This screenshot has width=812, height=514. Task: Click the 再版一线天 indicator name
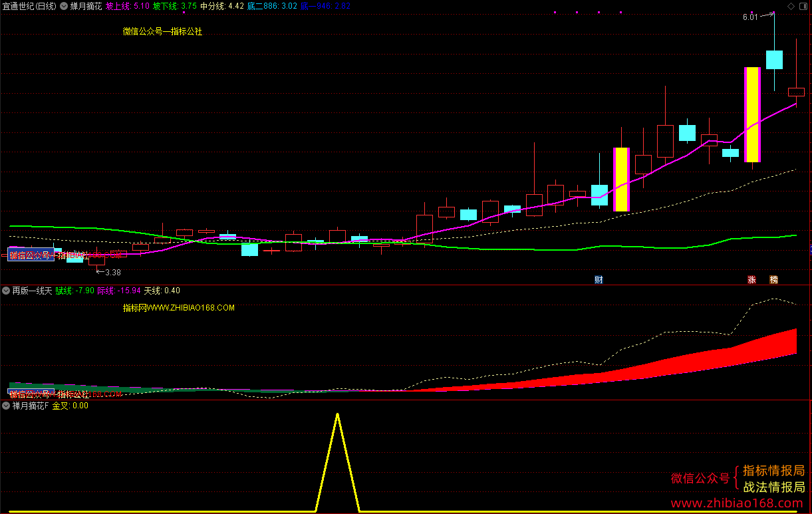point(32,291)
